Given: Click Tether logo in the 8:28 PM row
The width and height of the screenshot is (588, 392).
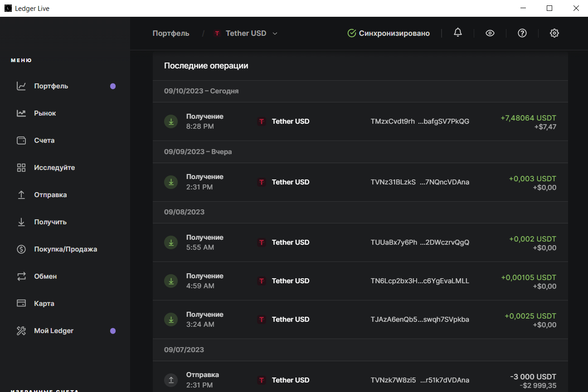Looking at the screenshot, I should click(x=262, y=121).
